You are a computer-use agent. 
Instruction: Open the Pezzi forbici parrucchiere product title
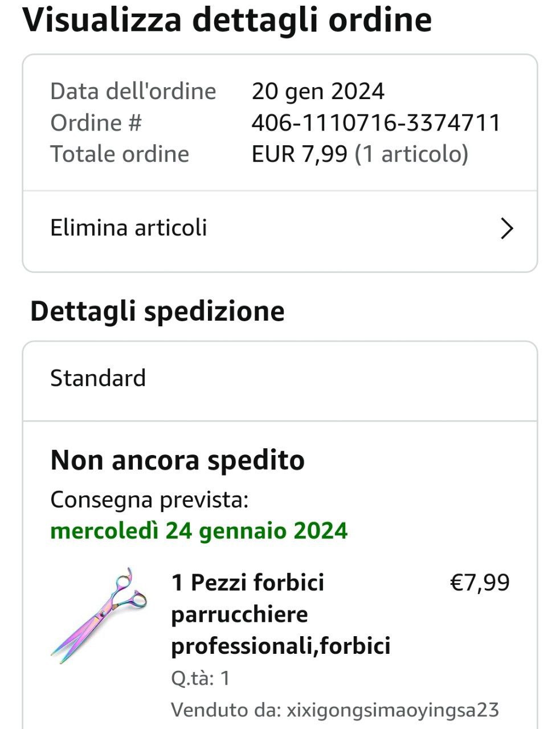pos(280,614)
